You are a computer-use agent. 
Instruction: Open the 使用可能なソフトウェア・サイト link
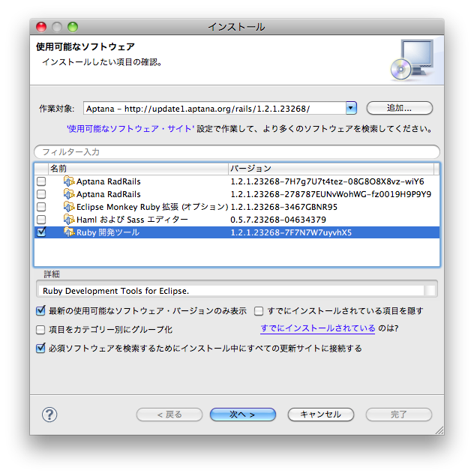point(130,129)
